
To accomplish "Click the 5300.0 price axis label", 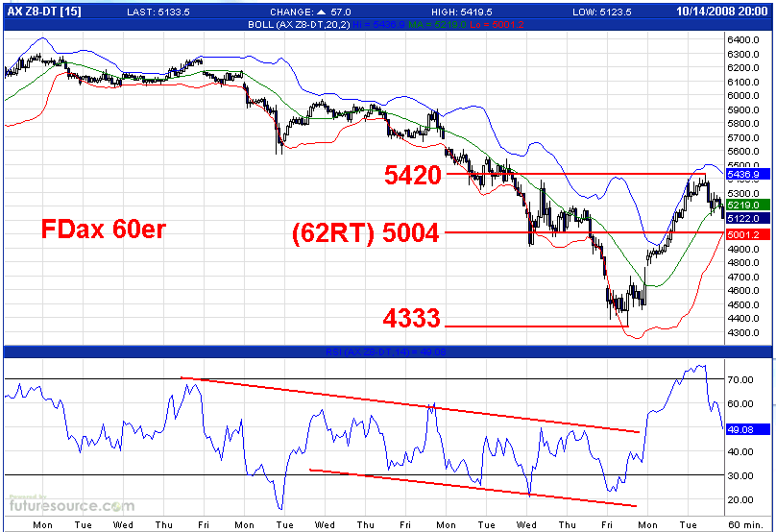I will [742, 194].
